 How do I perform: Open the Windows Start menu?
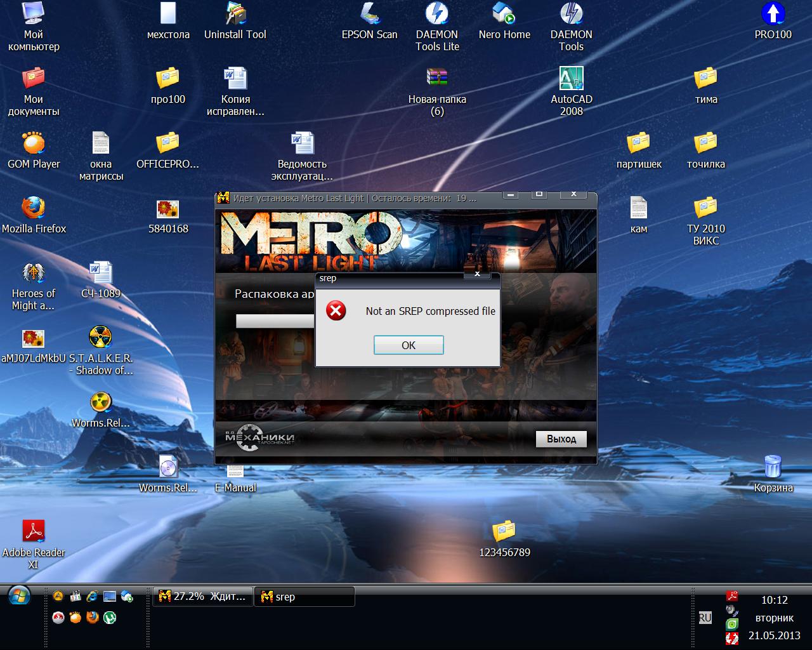point(20,597)
